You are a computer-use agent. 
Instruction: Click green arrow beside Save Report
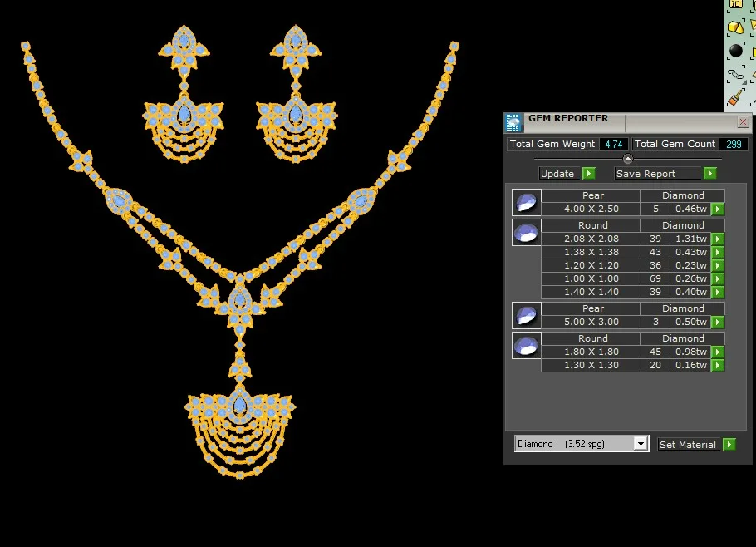coord(709,174)
